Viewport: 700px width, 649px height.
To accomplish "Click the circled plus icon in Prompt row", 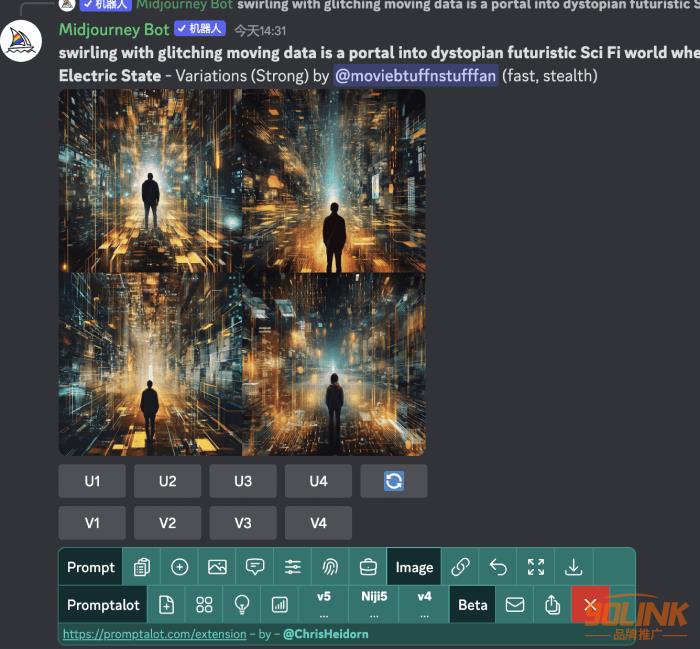I will (x=179, y=567).
